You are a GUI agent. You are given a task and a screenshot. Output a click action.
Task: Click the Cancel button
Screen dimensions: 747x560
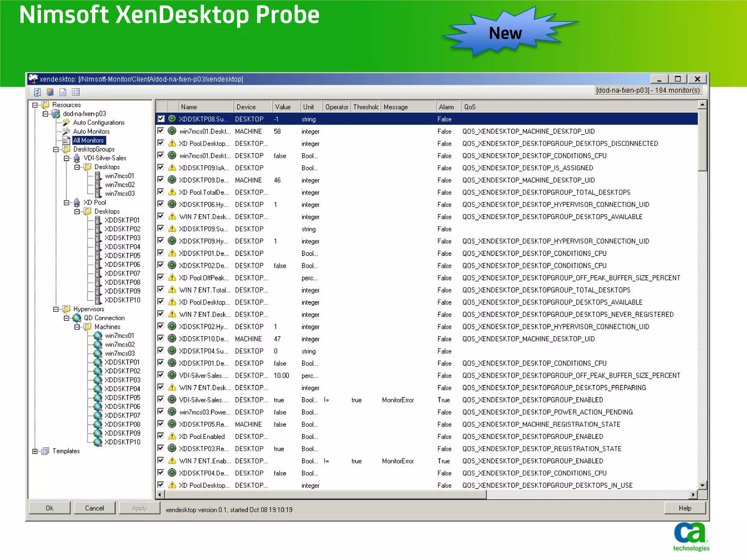pyautogui.click(x=94, y=508)
